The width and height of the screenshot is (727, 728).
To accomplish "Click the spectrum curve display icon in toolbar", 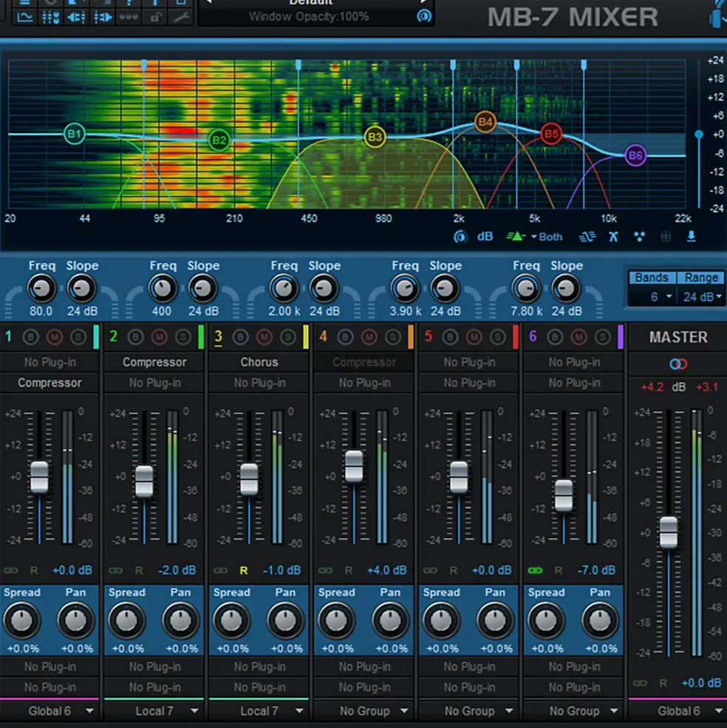I will click(x=24, y=18).
